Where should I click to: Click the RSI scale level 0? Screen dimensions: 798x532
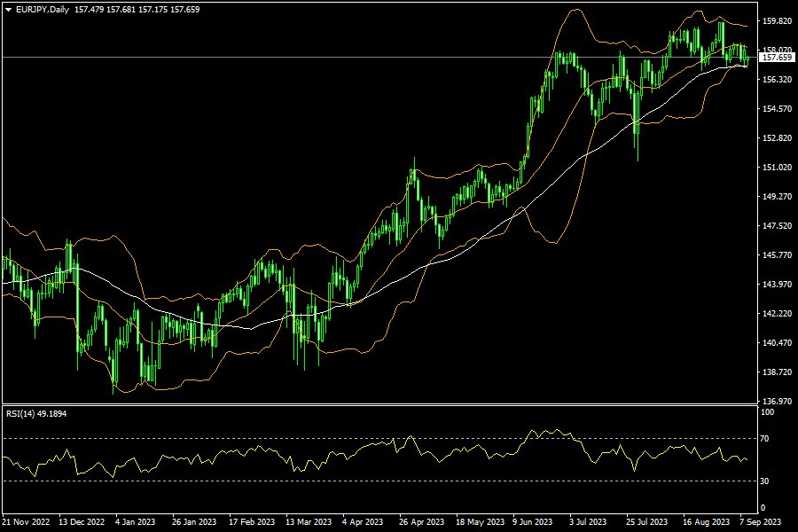click(x=763, y=507)
